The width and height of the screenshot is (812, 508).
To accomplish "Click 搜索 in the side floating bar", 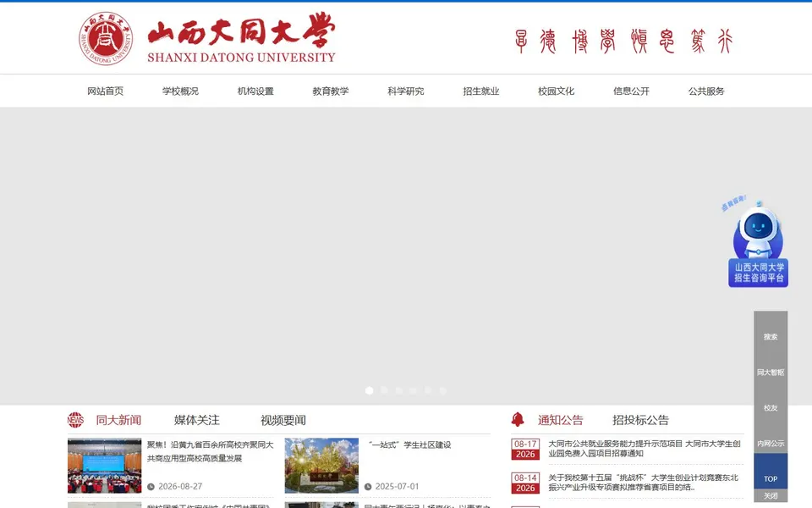I will (771, 337).
